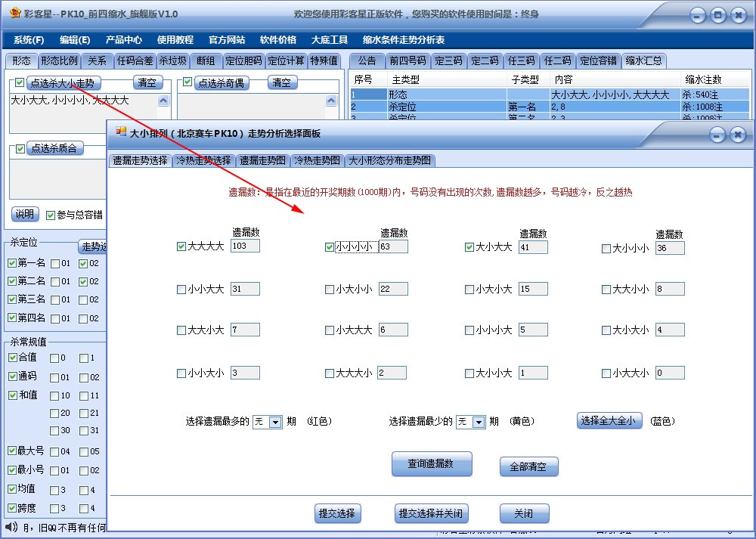The width and height of the screenshot is (756, 539).
Task: Open the 选择遗漏最少的 dropdown
Action: tap(472, 423)
